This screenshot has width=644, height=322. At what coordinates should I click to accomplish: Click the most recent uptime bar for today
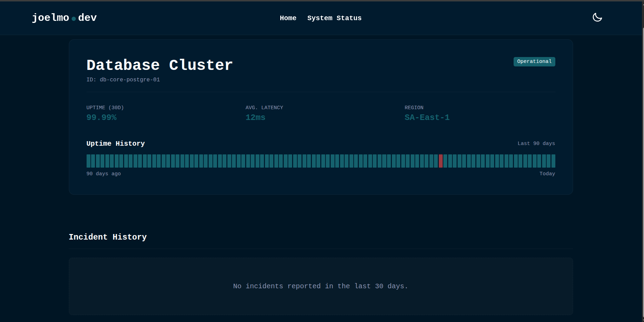coord(553,161)
